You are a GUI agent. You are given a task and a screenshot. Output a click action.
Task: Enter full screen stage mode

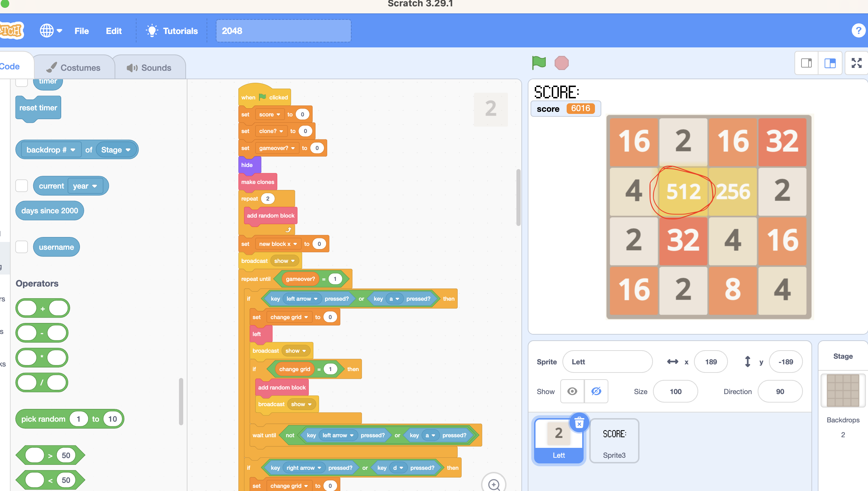pyautogui.click(x=856, y=63)
